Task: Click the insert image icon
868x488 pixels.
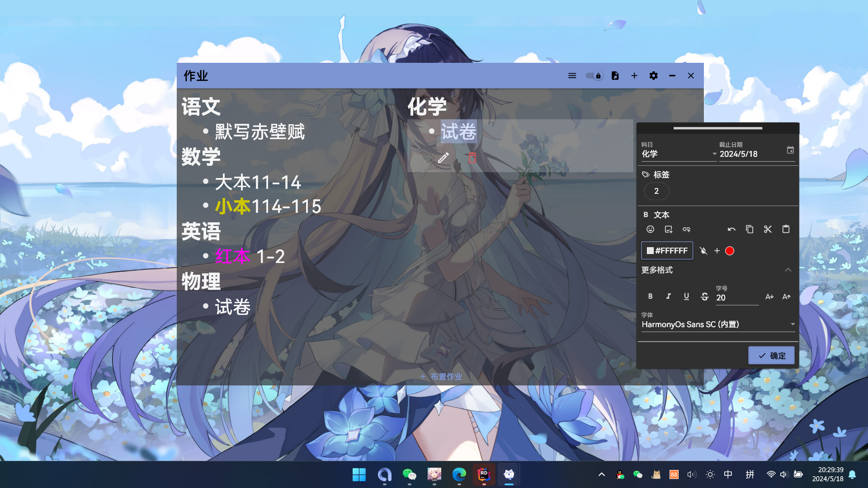Action: 669,230
